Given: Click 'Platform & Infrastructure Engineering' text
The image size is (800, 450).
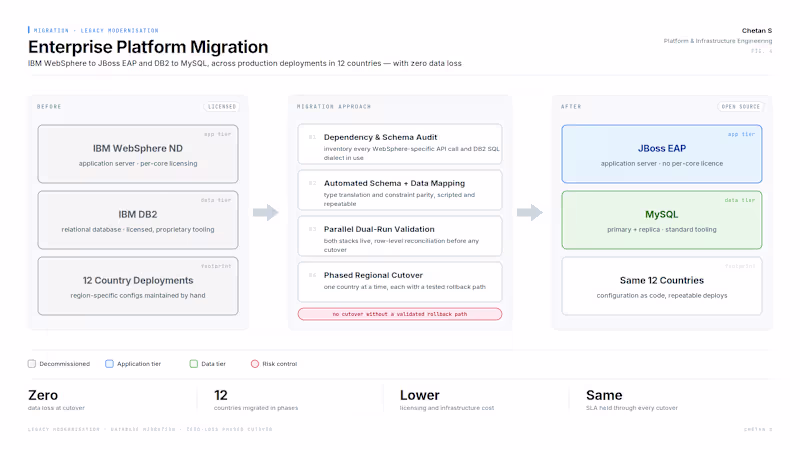Looking at the screenshot, I should click(x=718, y=41).
